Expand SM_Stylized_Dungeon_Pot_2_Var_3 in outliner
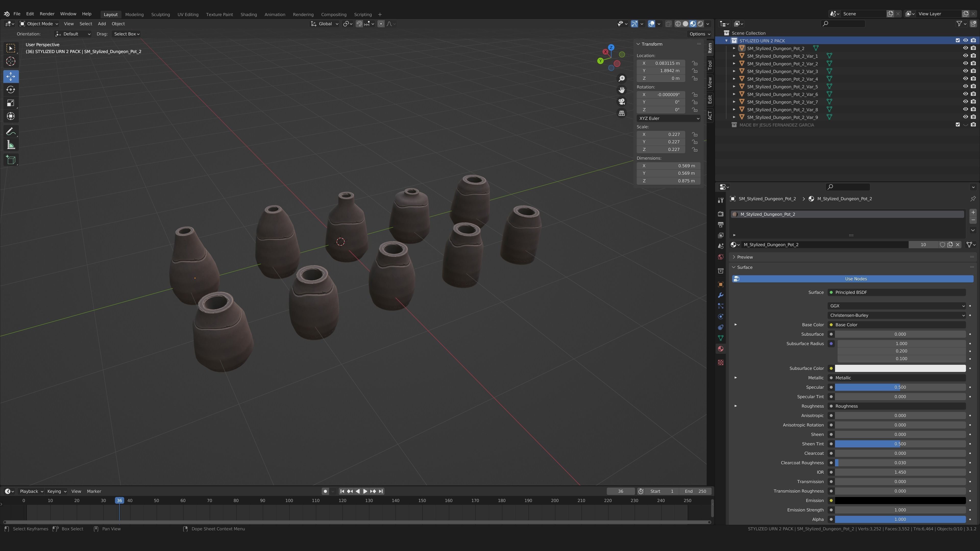980x551 pixels. (x=734, y=71)
